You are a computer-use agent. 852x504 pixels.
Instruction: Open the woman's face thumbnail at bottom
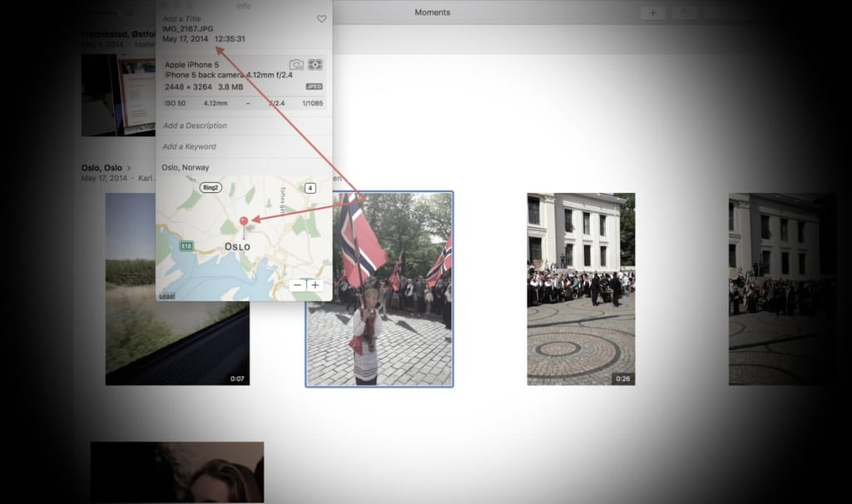coord(177,472)
